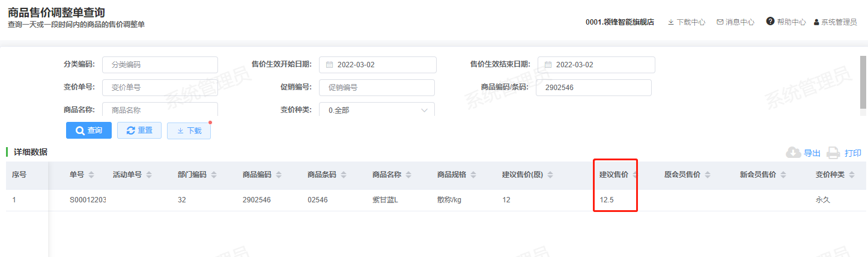Open the 下载中心 download icon

click(x=670, y=22)
